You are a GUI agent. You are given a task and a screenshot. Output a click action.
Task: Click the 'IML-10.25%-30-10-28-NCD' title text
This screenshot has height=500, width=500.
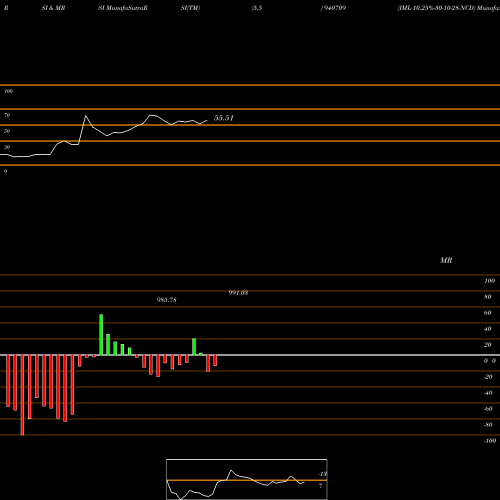(x=436, y=8)
